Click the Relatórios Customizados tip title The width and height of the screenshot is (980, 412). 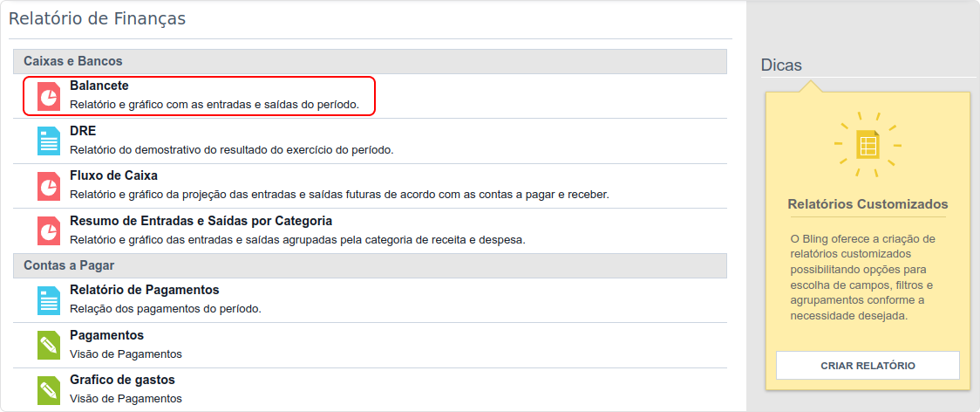click(x=868, y=205)
